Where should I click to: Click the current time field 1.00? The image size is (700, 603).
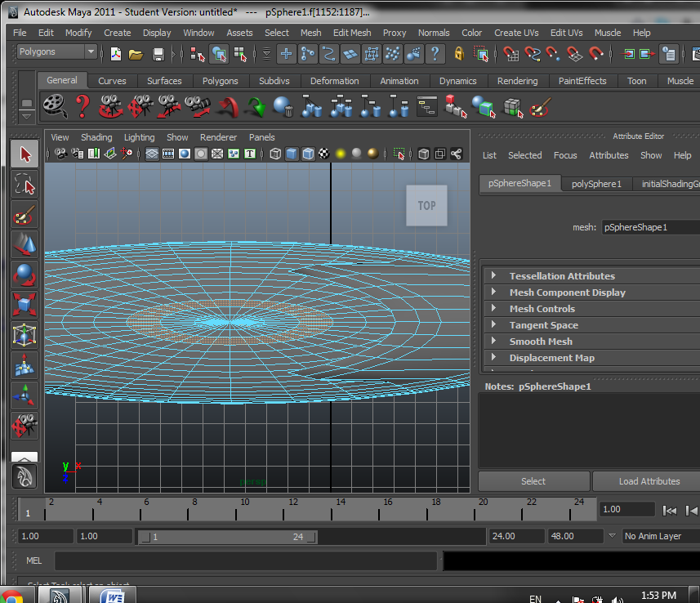626,509
